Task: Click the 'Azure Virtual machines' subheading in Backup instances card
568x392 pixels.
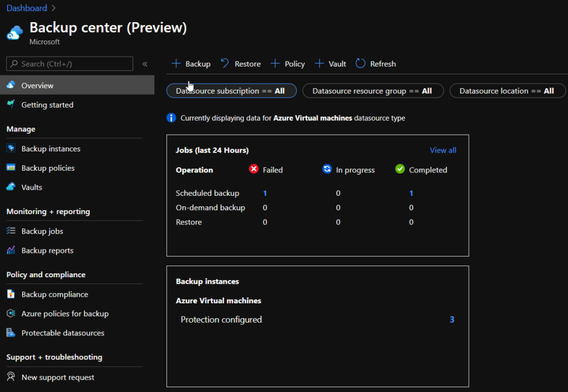Action: click(x=219, y=301)
